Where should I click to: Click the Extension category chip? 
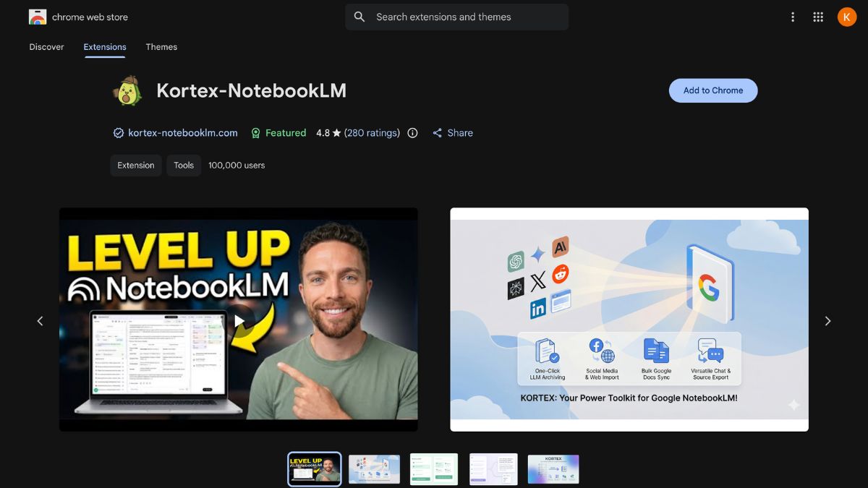pos(136,166)
